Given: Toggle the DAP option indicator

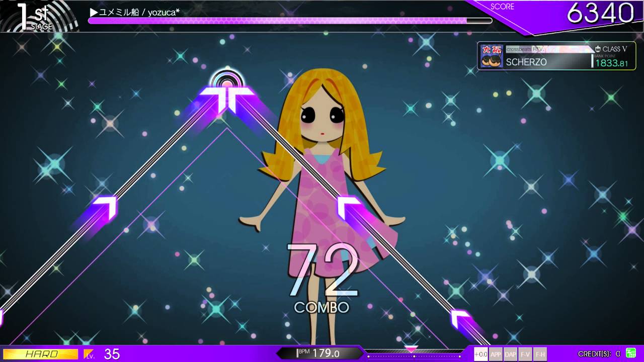Looking at the screenshot, I should 510,354.
